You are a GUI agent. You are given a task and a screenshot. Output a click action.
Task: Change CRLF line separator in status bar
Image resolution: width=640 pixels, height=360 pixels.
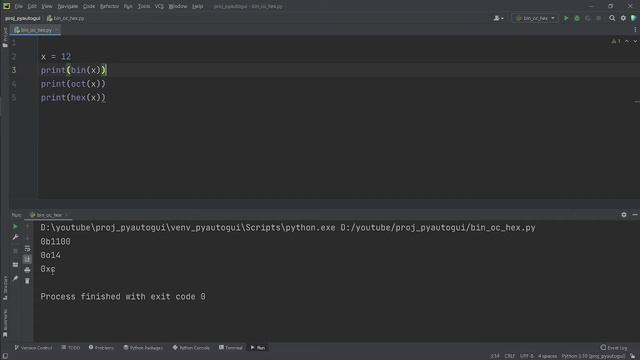coord(509,356)
